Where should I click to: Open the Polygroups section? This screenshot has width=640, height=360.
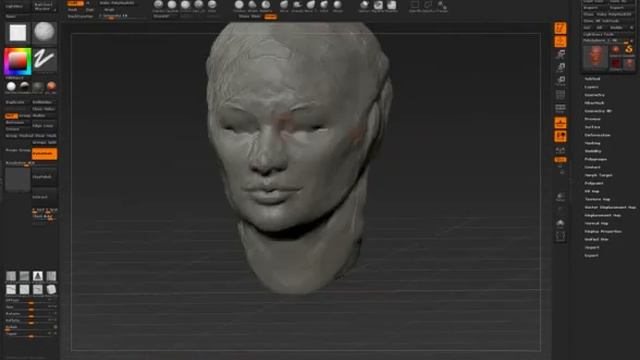[x=596, y=159]
